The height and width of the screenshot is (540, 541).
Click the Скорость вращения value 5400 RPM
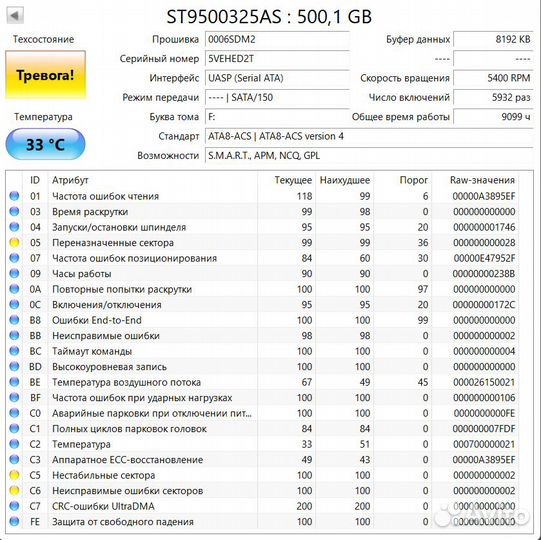(x=493, y=78)
